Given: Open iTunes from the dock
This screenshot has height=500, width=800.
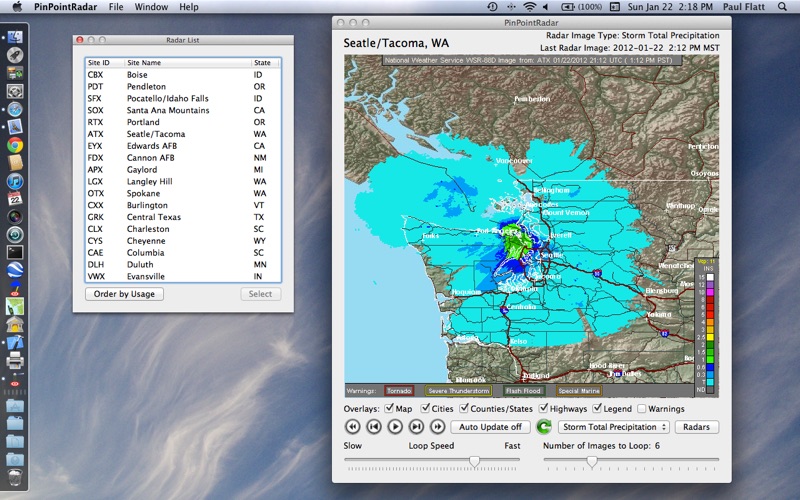Looking at the screenshot, I should 15,181.
